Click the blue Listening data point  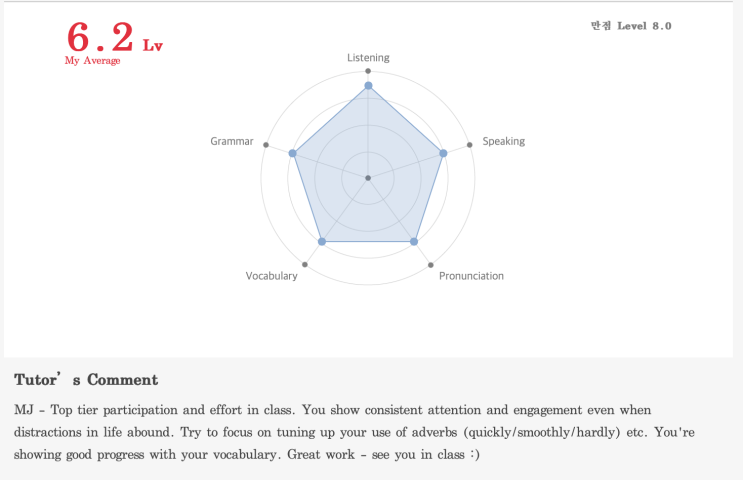tap(368, 86)
